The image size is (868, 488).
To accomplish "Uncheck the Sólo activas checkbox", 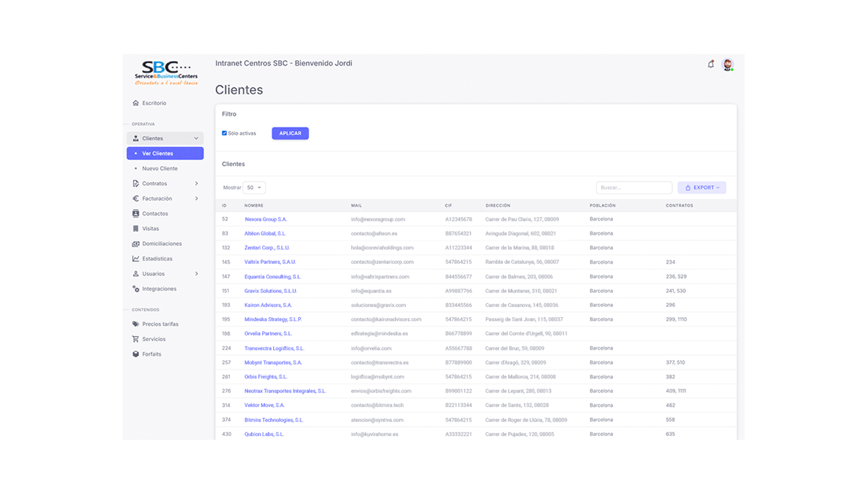I will point(224,134).
